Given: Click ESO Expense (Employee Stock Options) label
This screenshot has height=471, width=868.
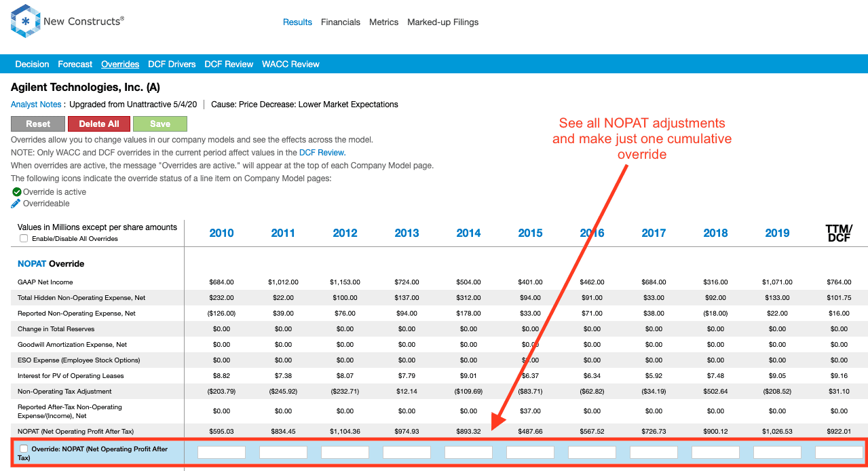Looking at the screenshot, I should 79,360.
